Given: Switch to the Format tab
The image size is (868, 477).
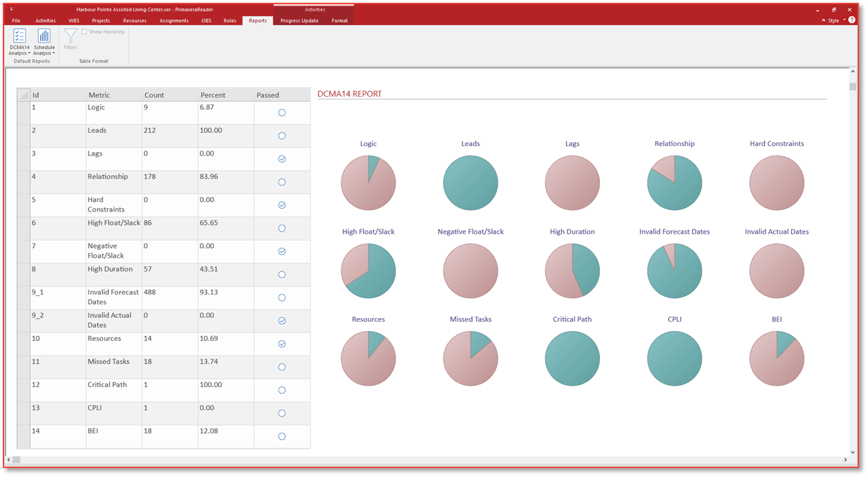Looking at the screenshot, I should 339,21.
